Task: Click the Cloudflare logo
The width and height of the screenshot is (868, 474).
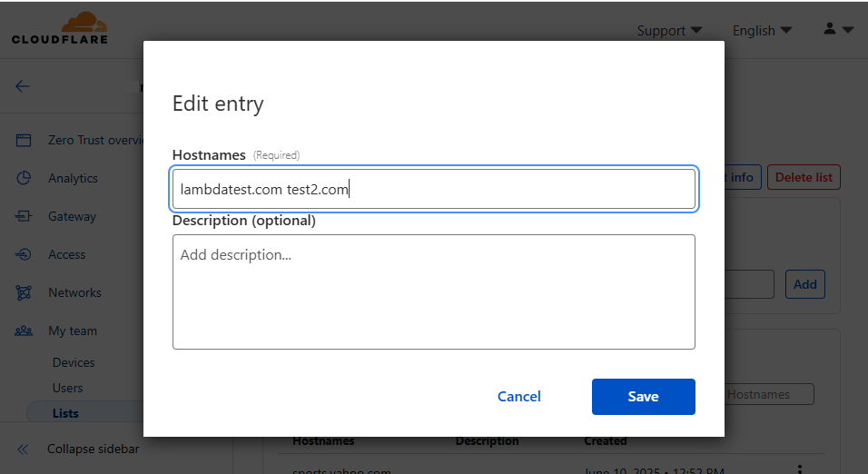Action: [x=60, y=28]
